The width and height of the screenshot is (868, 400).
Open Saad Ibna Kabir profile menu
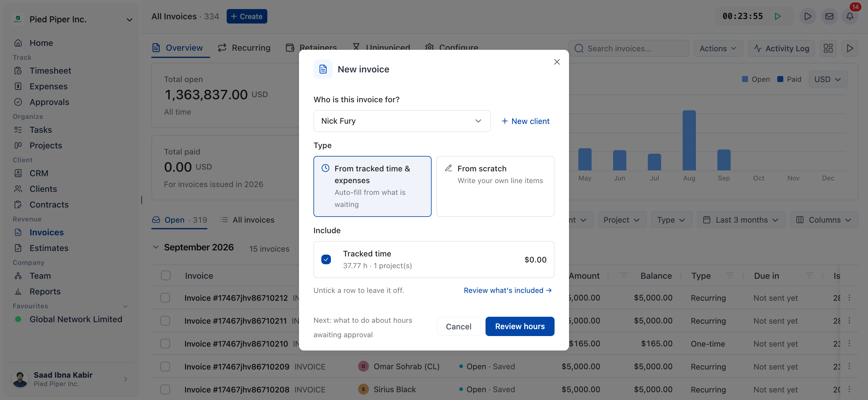point(71,379)
